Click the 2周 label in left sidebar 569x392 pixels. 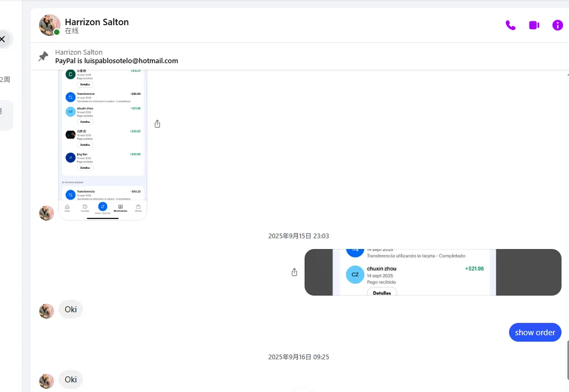pyautogui.click(x=5, y=79)
